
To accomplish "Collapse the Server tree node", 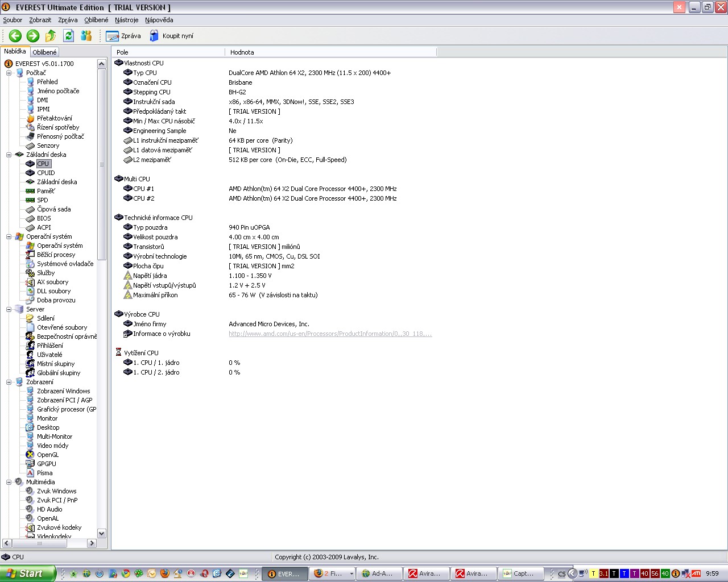I will [9, 309].
